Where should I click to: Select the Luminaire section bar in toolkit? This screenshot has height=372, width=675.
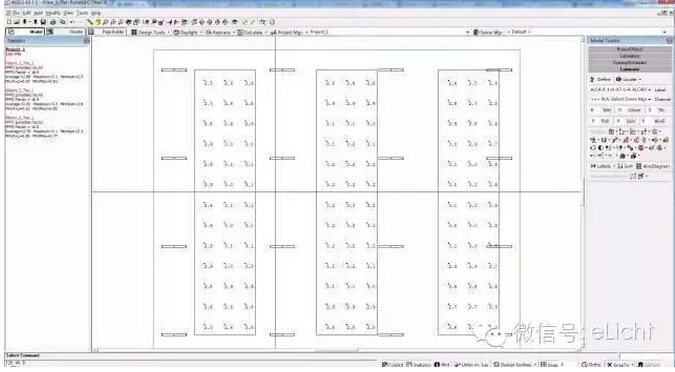click(x=629, y=69)
